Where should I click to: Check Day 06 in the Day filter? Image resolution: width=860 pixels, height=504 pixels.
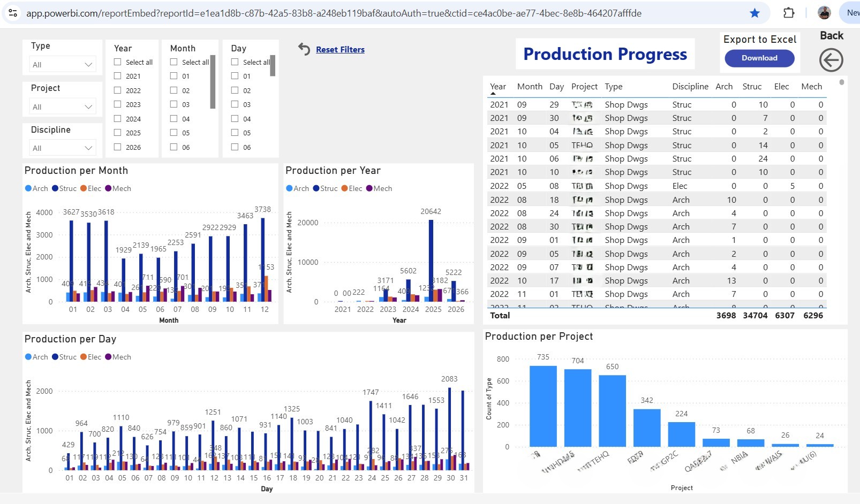tap(235, 147)
